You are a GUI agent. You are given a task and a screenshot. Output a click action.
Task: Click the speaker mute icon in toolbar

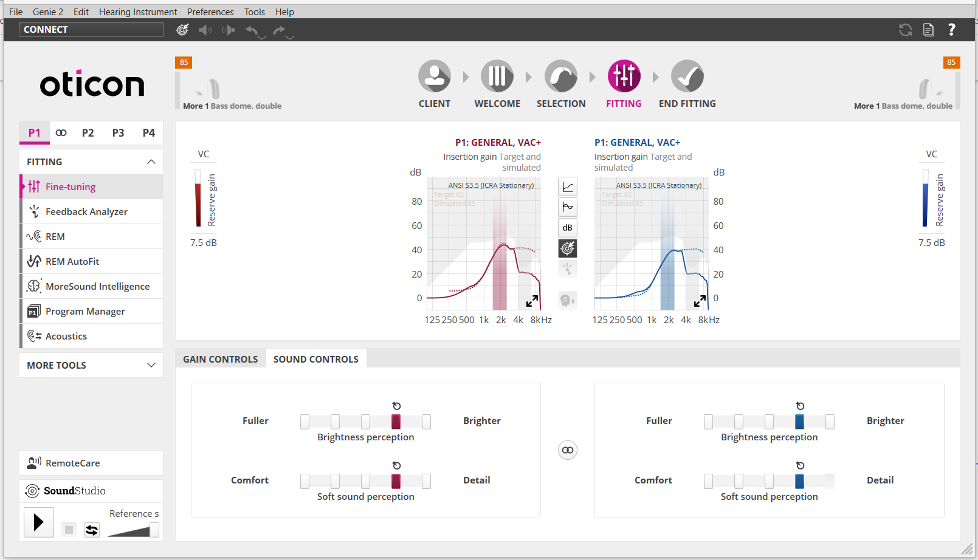click(x=205, y=30)
